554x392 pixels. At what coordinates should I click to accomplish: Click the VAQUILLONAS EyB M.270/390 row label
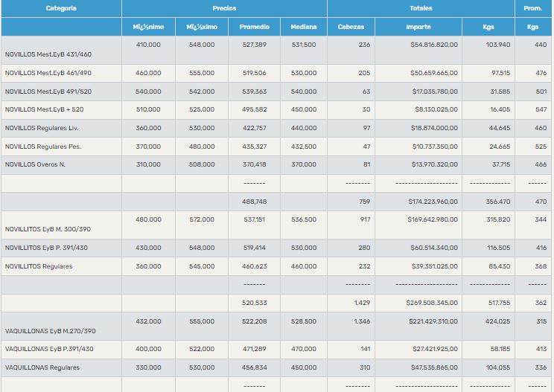click(51, 331)
